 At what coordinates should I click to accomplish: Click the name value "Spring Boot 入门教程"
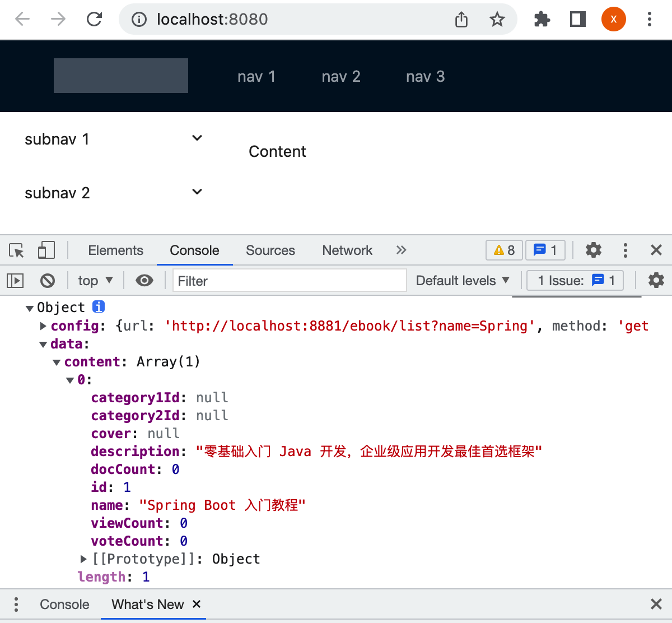pos(222,505)
